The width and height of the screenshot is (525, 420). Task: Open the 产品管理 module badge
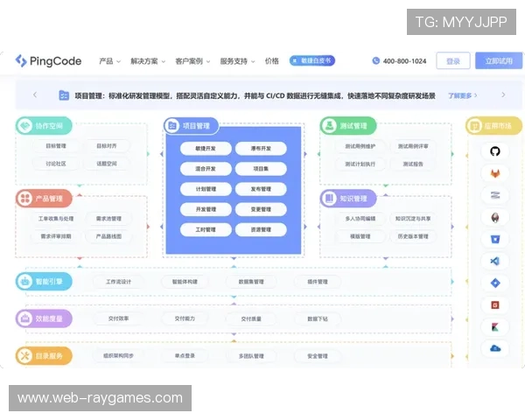click(x=44, y=199)
